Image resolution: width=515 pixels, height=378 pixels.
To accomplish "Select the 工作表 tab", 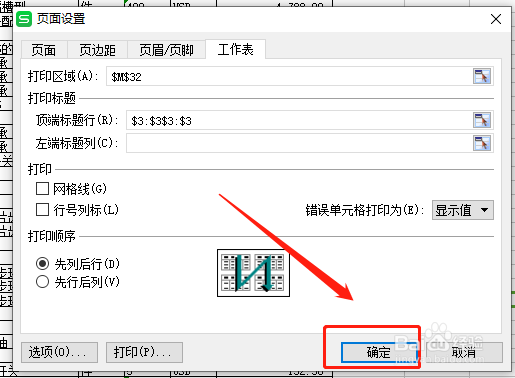I will (x=236, y=50).
